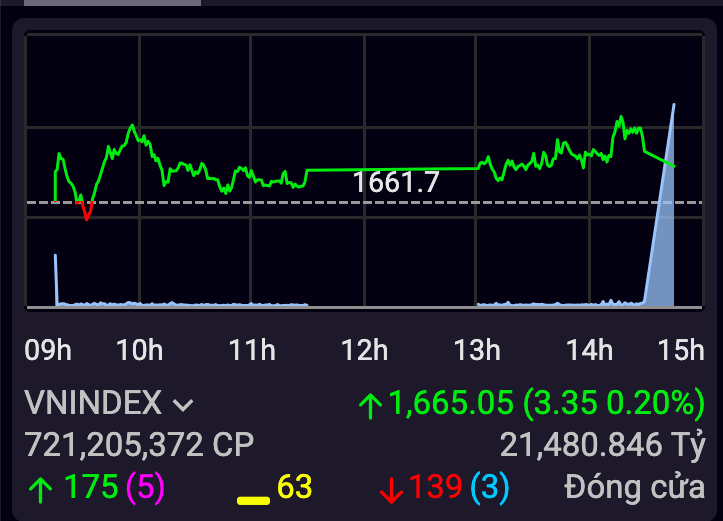Click the 12h time axis label
723x521 pixels.
tap(364, 350)
